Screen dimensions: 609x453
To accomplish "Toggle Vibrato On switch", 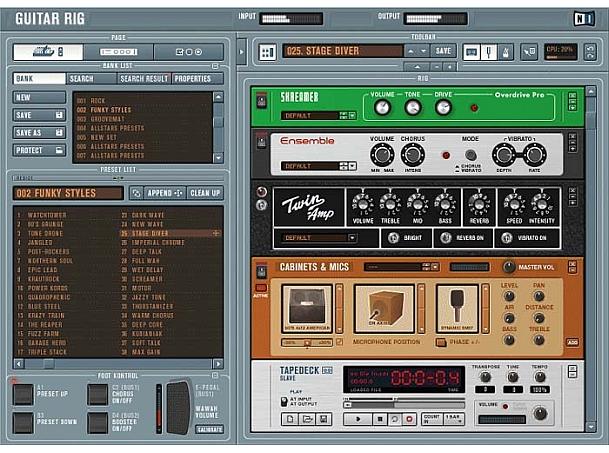I will pyautogui.click(x=506, y=237).
